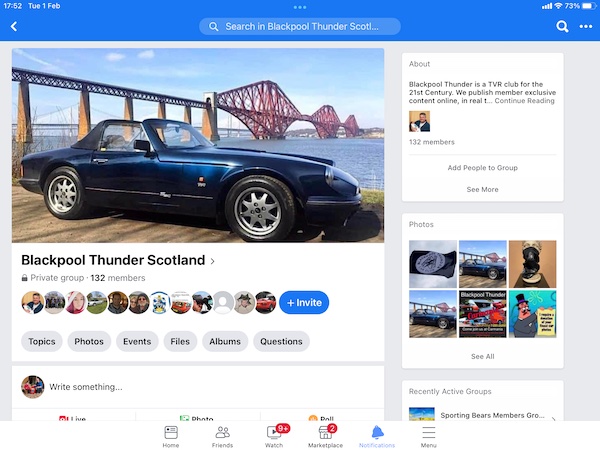This screenshot has width=600, height=450.
Task: Expand the Blackpool Thunder Scotland title chevron
Action: (x=213, y=261)
